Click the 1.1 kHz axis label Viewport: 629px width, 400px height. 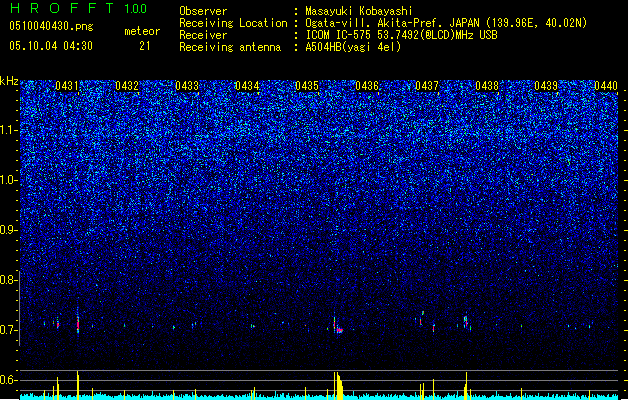point(8,130)
